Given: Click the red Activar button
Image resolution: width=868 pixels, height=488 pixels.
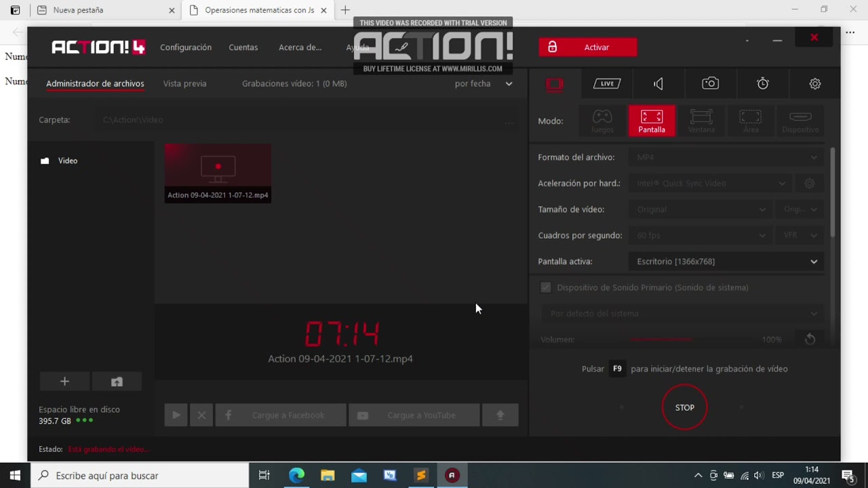Looking at the screenshot, I should pyautogui.click(x=588, y=47).
